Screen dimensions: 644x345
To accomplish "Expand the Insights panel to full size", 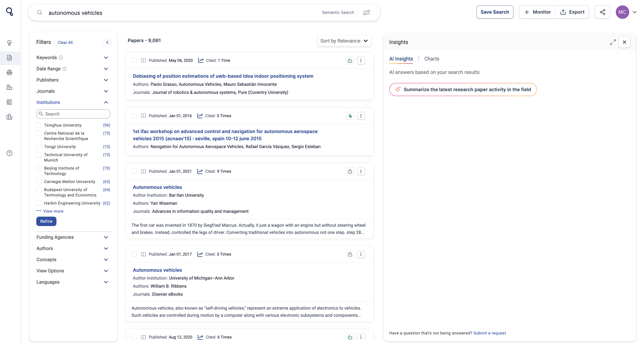I will (613, 42).
